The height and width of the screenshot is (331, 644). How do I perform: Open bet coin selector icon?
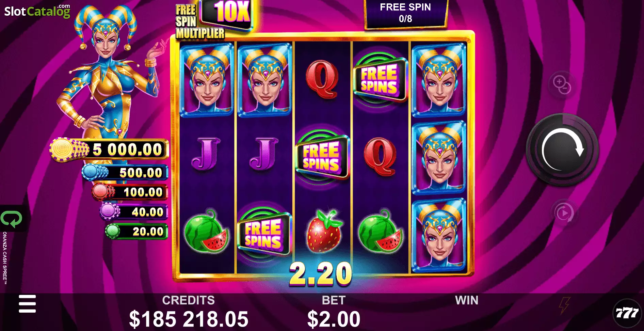562,85
